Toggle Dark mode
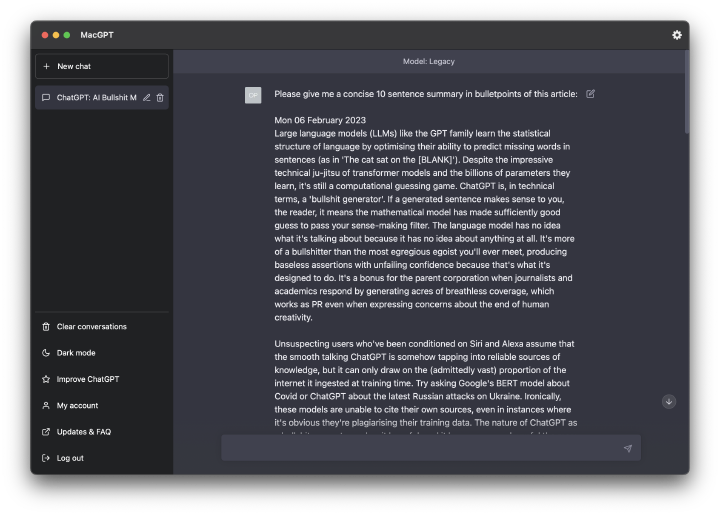The image size is (720, 515). (102, 353)
